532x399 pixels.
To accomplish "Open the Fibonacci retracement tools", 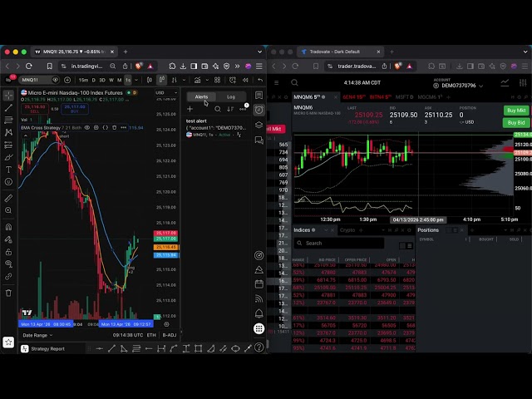I will (x=8, y=120).
